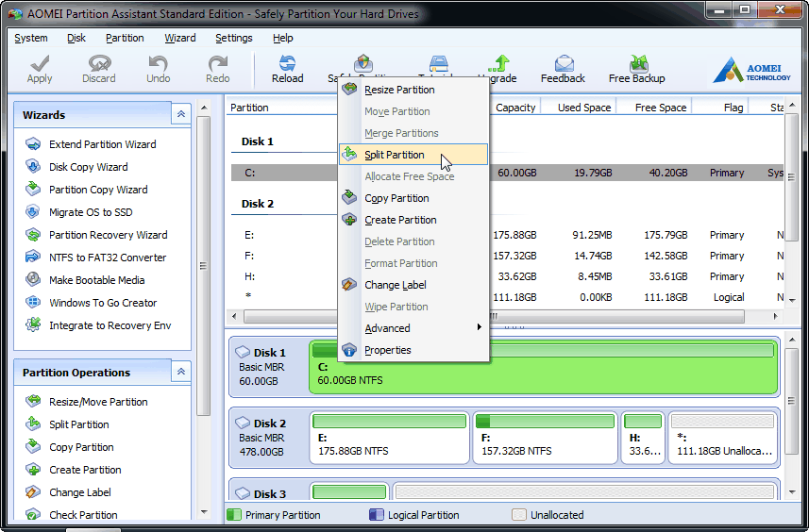This screenshot has width=809, height=532.
Task: Open the Help menu
Action: click(283, 38)
